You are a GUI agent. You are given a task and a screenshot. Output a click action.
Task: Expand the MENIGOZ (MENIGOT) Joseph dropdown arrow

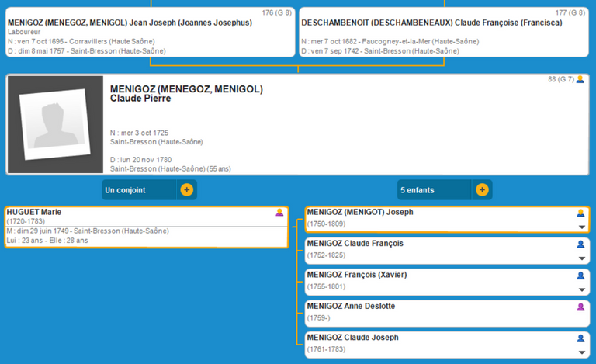[581, 227]
